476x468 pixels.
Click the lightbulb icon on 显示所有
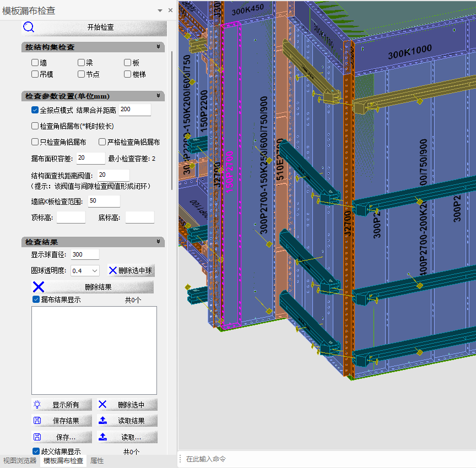(37, 405)
